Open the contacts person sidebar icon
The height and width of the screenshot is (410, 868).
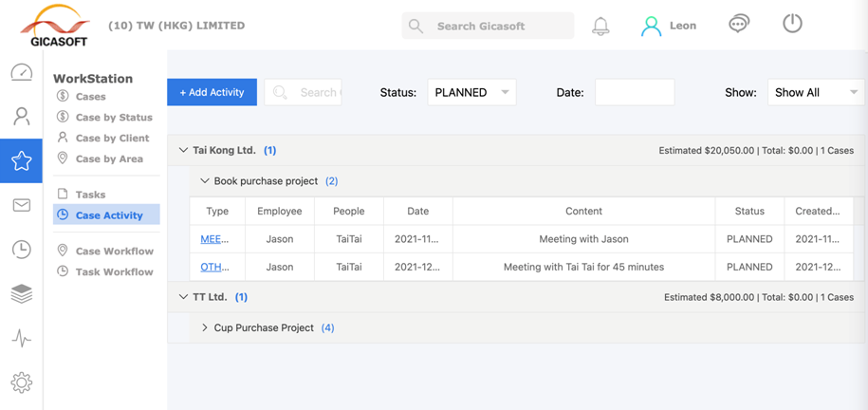21,116
